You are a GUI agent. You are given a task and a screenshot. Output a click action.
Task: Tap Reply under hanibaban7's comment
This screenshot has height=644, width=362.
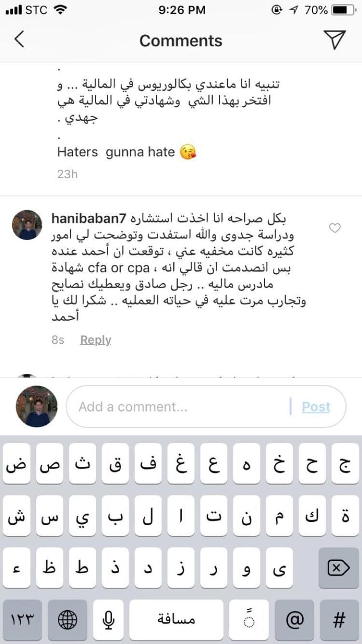point(96,340)
